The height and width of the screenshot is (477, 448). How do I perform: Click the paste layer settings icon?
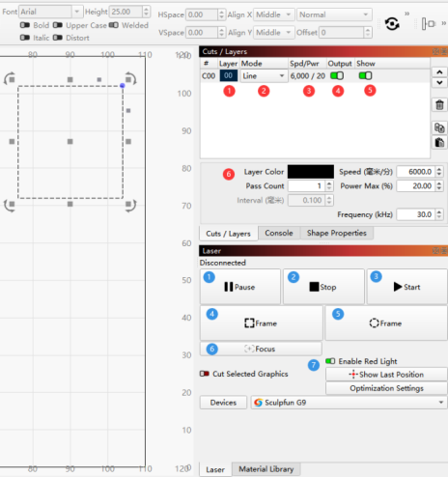(x=439, y=142)
